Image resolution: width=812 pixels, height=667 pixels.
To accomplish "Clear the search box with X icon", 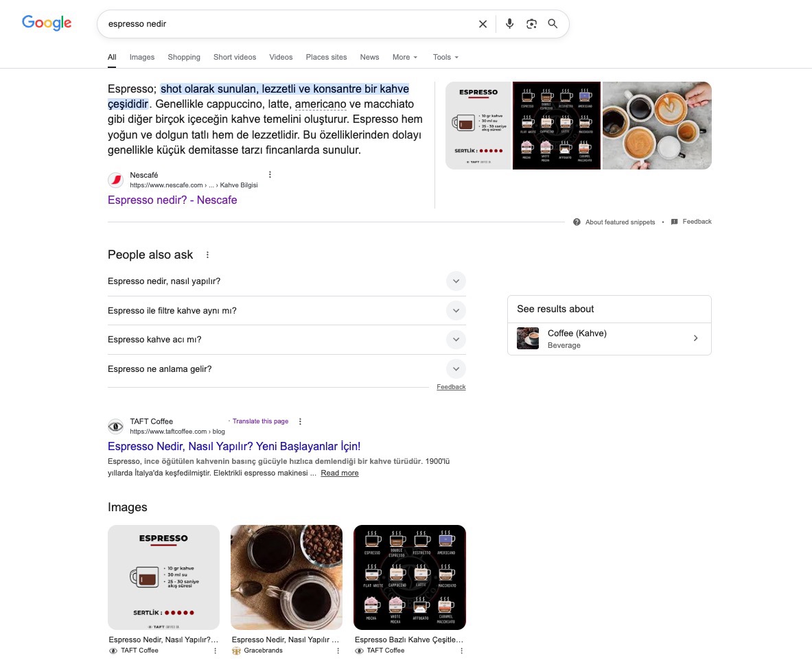I will click(483, 24).
